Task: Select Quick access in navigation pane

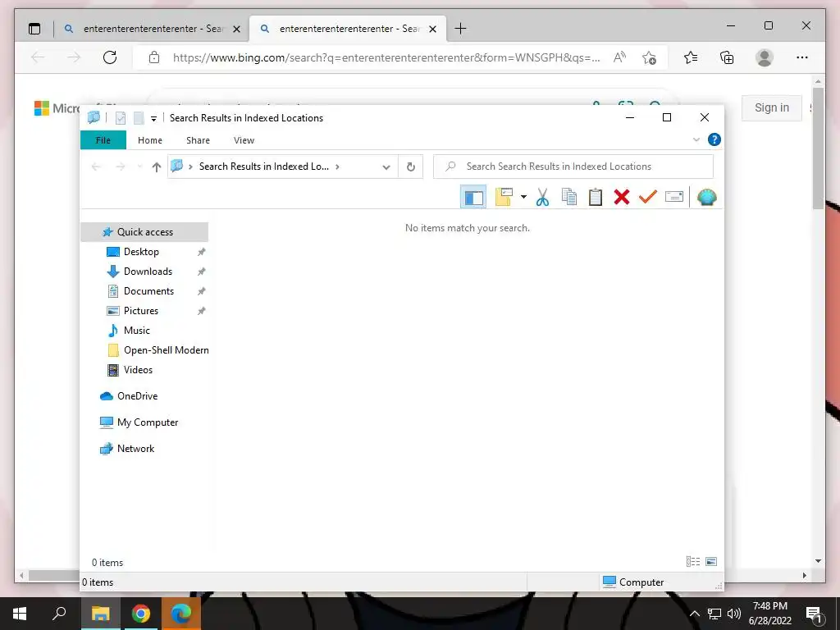Action: pyautogui.click(x=144, y=232)
